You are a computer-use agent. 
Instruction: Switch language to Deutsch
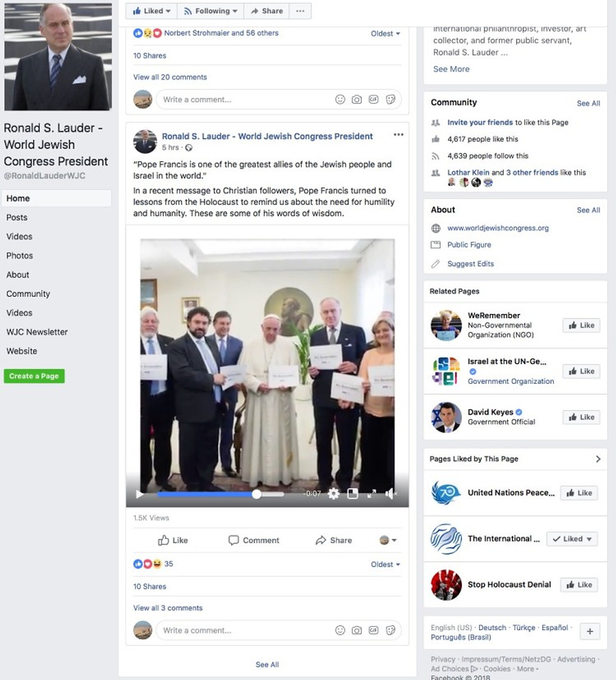click(x=492, y=628)
